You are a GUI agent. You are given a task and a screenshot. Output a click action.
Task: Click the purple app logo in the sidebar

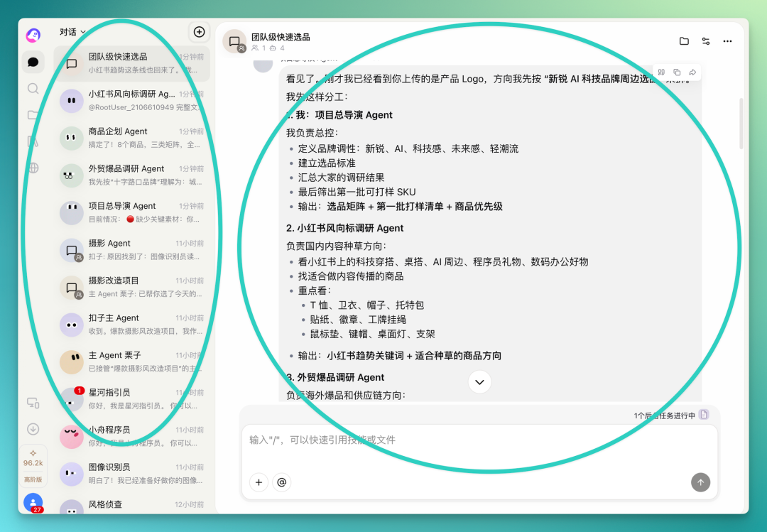33,35
